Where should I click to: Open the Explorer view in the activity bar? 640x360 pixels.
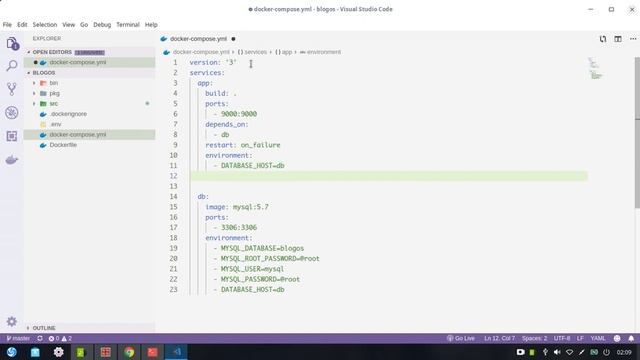pos(12,43)
